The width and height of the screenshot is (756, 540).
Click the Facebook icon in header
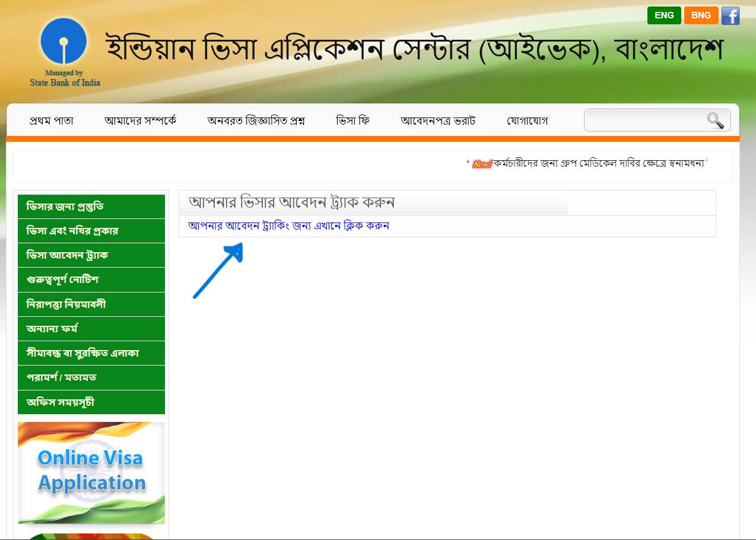(x=730, y=15)
